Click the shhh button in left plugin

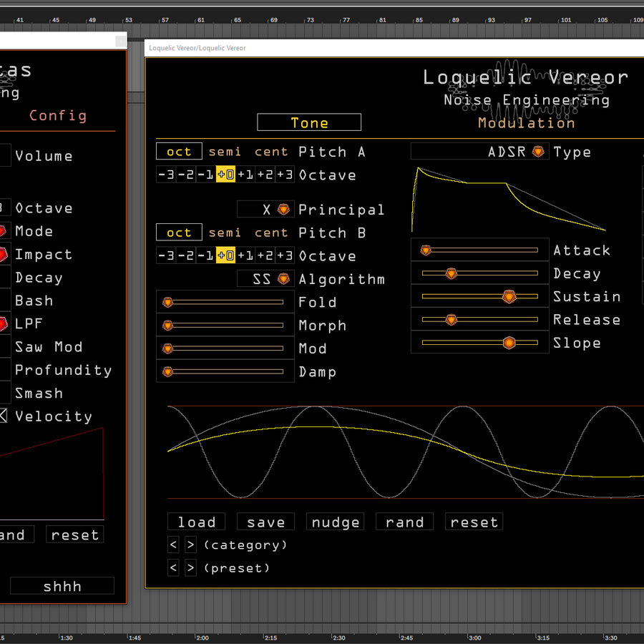tap(62, 586)
